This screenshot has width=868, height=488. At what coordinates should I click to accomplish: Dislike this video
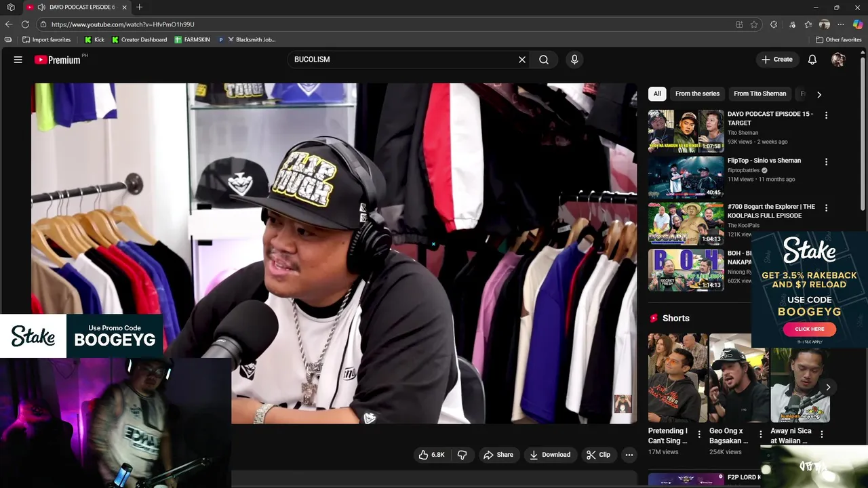pos(462,455)
